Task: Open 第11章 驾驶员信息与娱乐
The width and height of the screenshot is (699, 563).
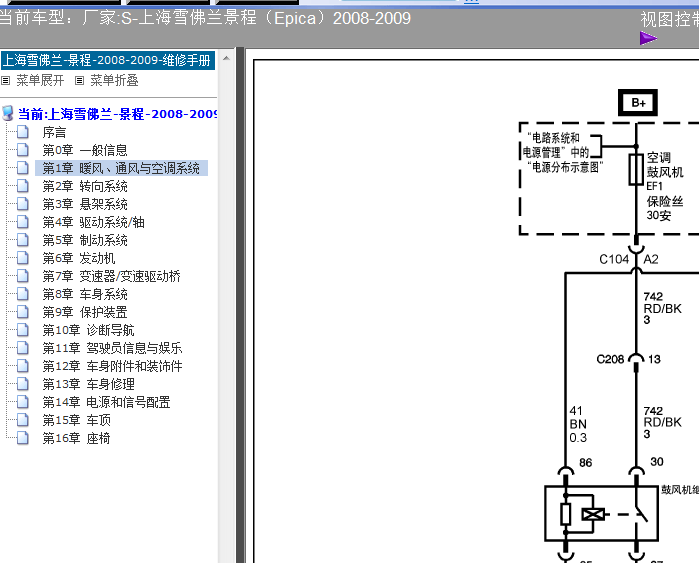Action: coord(112,348)
